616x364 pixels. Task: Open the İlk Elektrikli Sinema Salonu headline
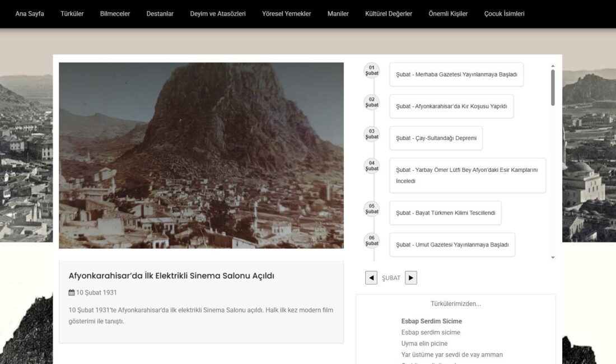coord(171,276)
